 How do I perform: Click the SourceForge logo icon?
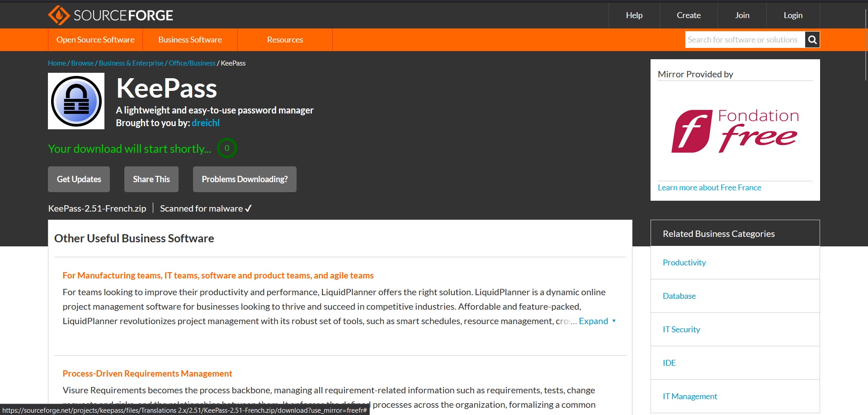tap(59, 15)
